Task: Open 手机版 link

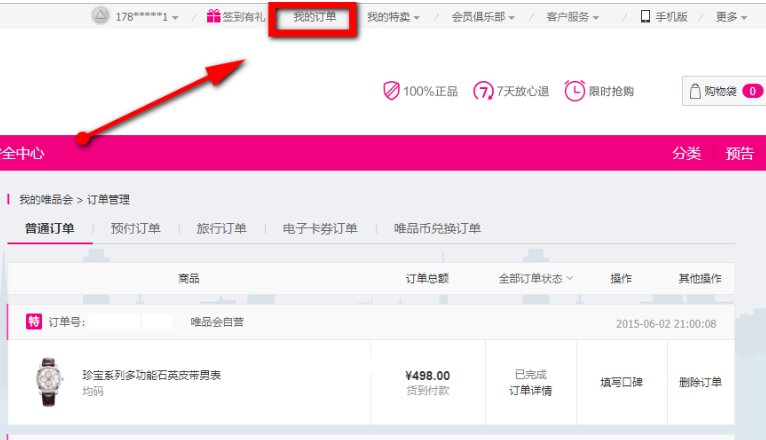Action: tap(671, 17)
